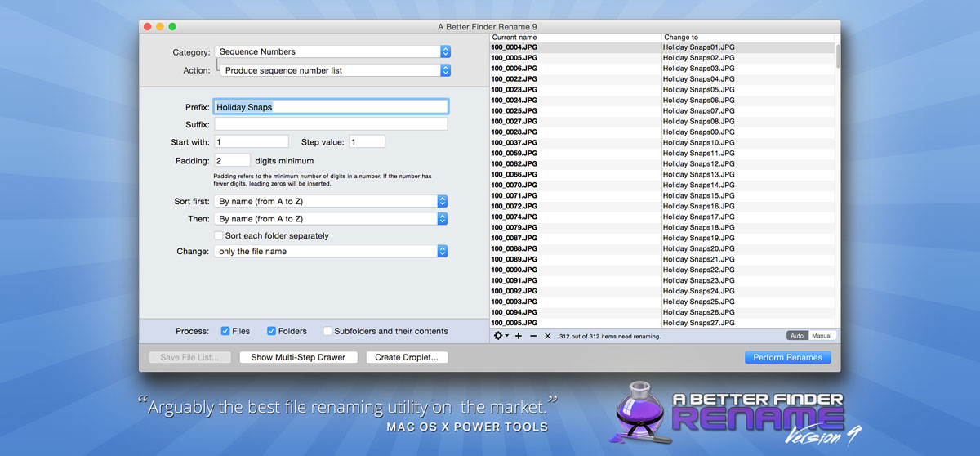Select file row 100_0089.JPG

tap(662, 260)
